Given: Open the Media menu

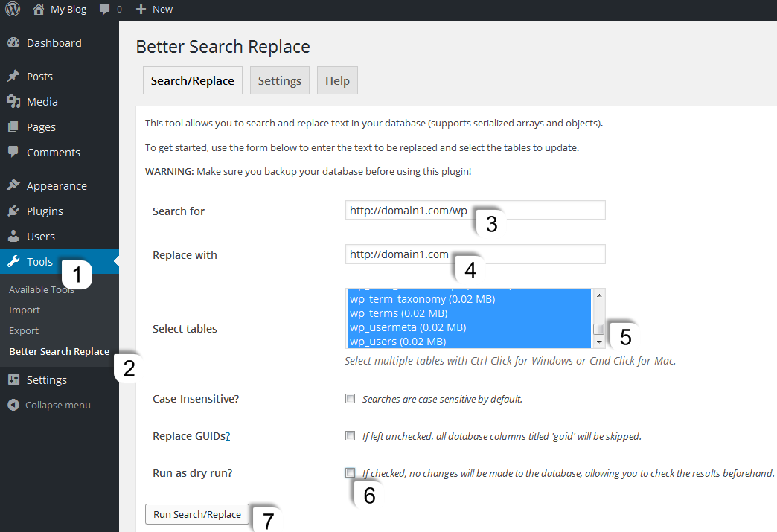Looking at the screenshot, I should coord(42,101).
